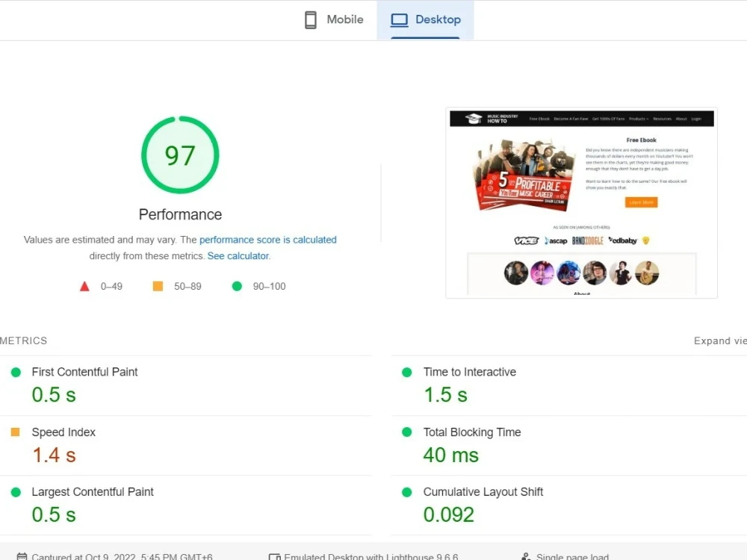Switch to the Mobile tab
The image size is (747, 560).
point(333,19)
